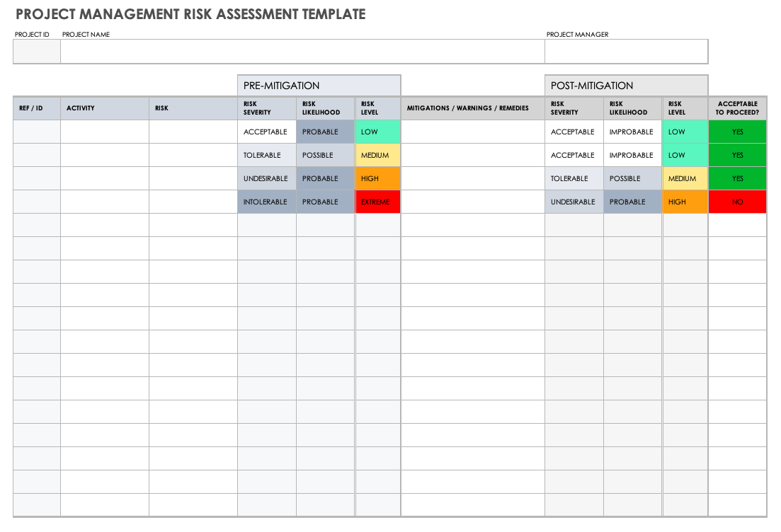Select the red EXTREME risk level cell

tap(377, 202)
